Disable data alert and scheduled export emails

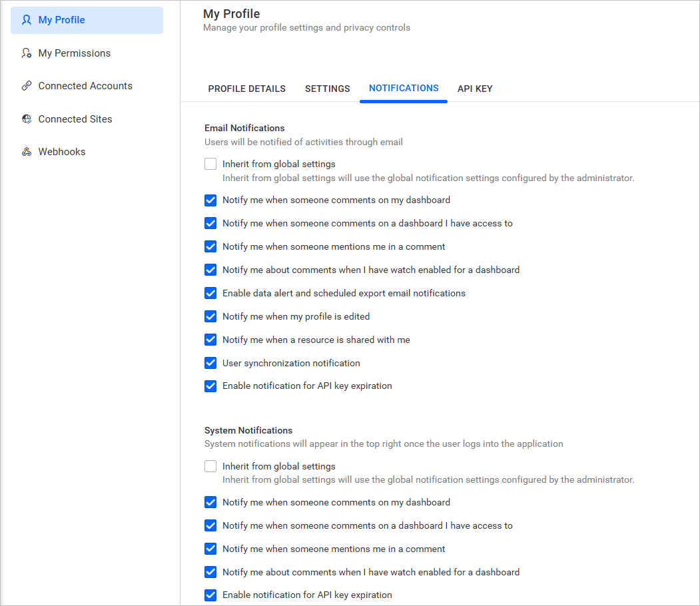210,293
